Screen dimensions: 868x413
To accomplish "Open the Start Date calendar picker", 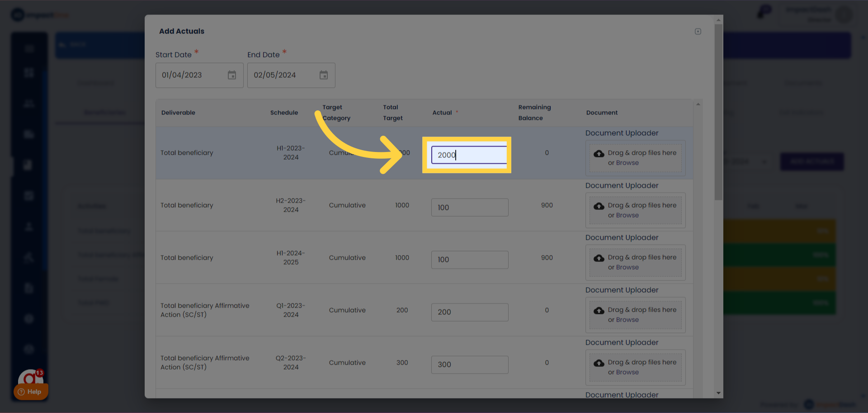I will (231, 75).
